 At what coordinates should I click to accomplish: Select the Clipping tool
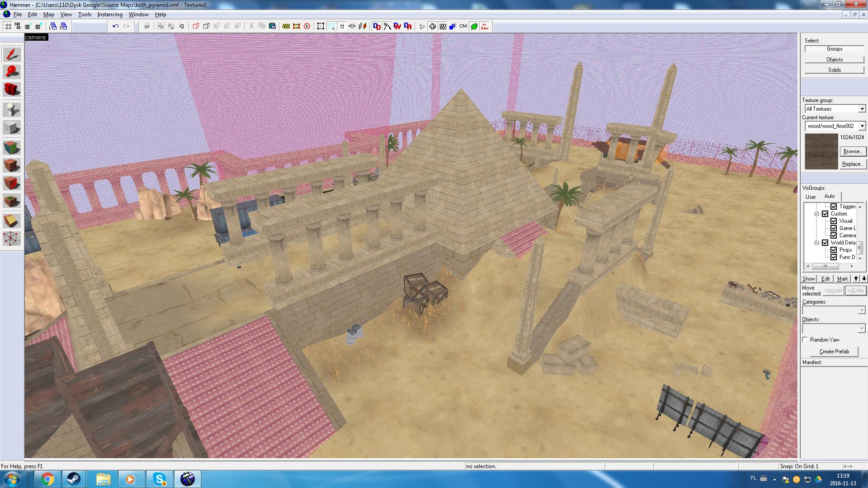12,221
